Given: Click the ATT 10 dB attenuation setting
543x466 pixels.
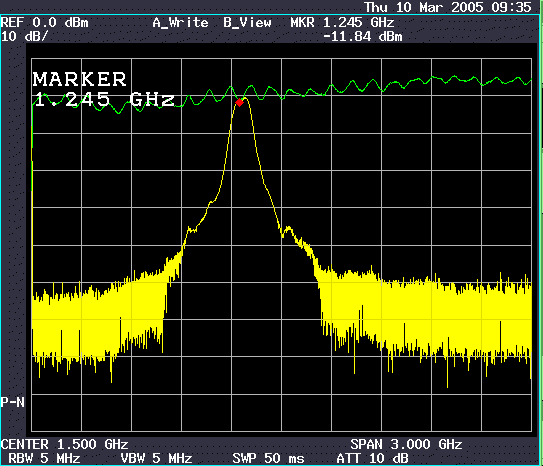Looking at the screenshot, I should (x=372, y=458).
